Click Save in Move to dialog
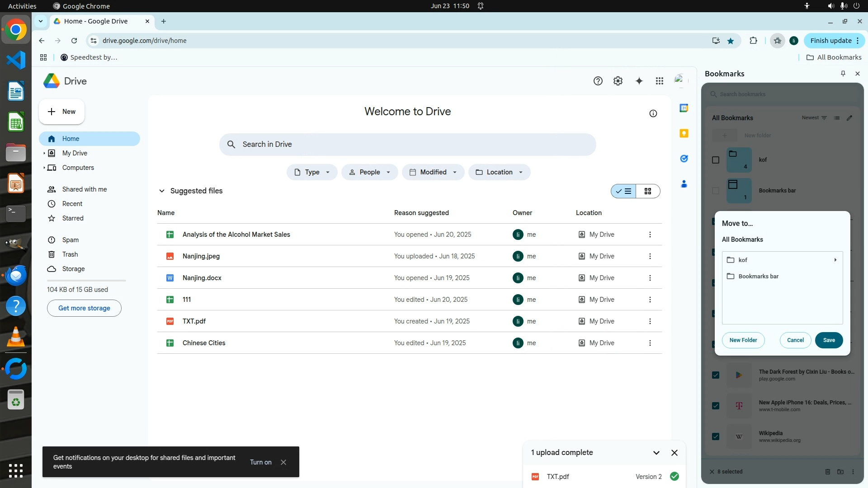868x488 pixels. pyautogui.click(x=828, y=340)
